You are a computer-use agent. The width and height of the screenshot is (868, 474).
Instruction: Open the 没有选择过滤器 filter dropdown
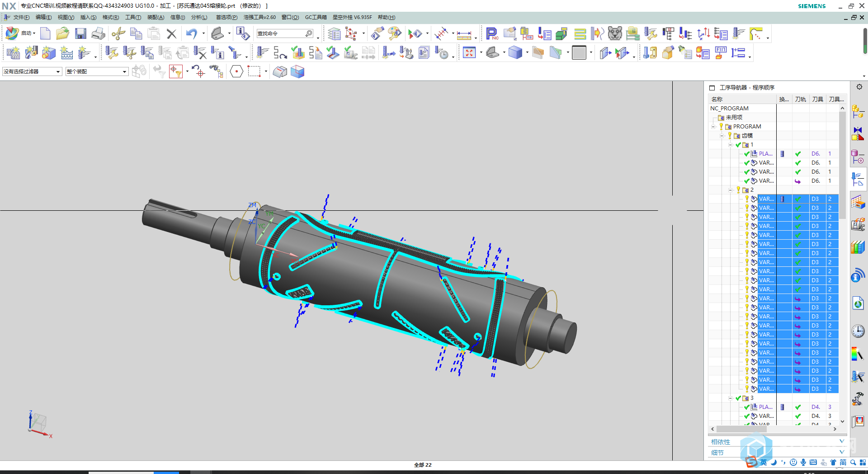[32, 71]
